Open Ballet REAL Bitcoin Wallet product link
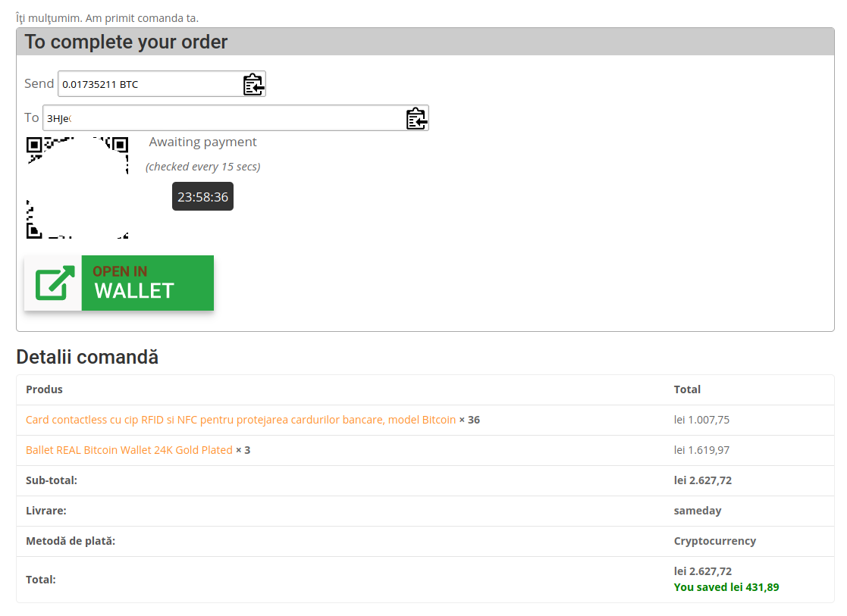 pos(129,450)
